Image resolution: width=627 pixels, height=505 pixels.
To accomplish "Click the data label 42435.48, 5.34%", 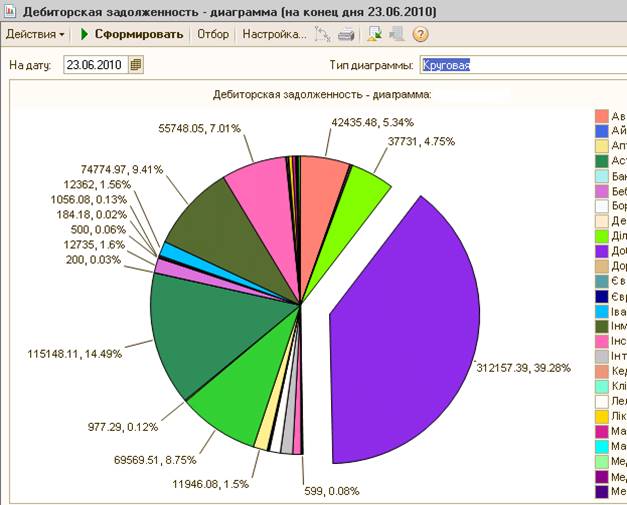I will 373,122.
